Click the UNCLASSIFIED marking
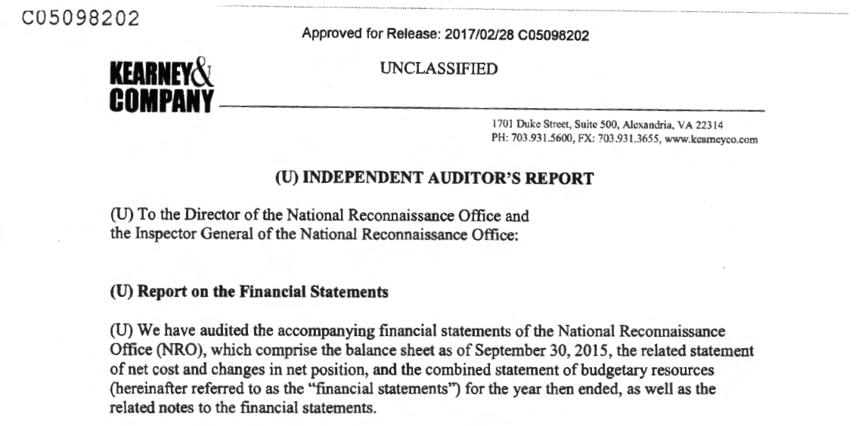 439,69
